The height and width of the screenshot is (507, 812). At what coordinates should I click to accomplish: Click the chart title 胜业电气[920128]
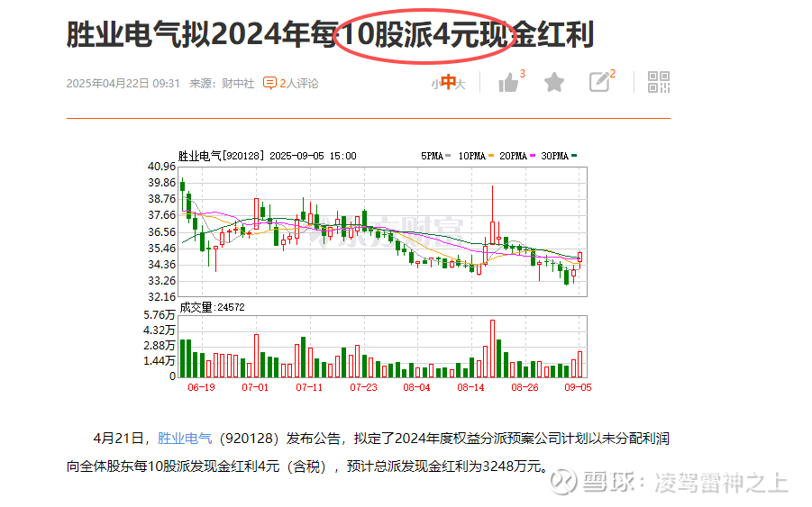coord(222,156)
